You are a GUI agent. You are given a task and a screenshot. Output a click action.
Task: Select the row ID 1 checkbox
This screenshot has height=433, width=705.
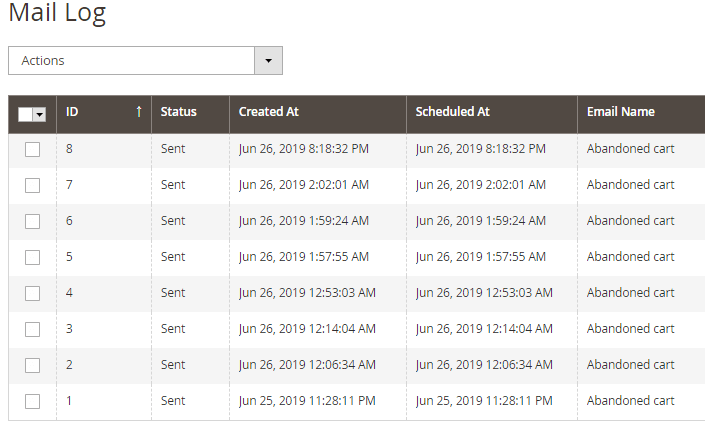pyautogui.click(x=32, y=401)
